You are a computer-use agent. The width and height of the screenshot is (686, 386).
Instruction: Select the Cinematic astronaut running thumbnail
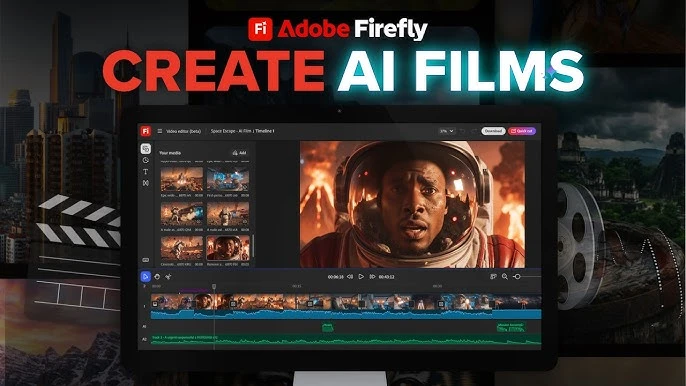pyautogui.click(x=182, y=248)
